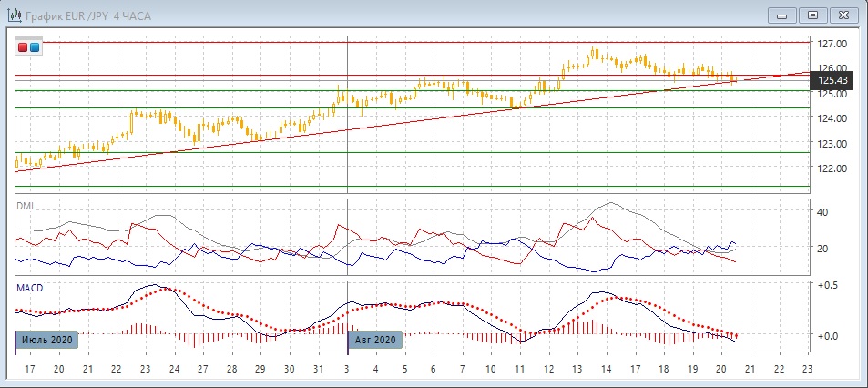Click the DMI 40 scale label
This screenshot has height=388, width=868.
[824, 212]
